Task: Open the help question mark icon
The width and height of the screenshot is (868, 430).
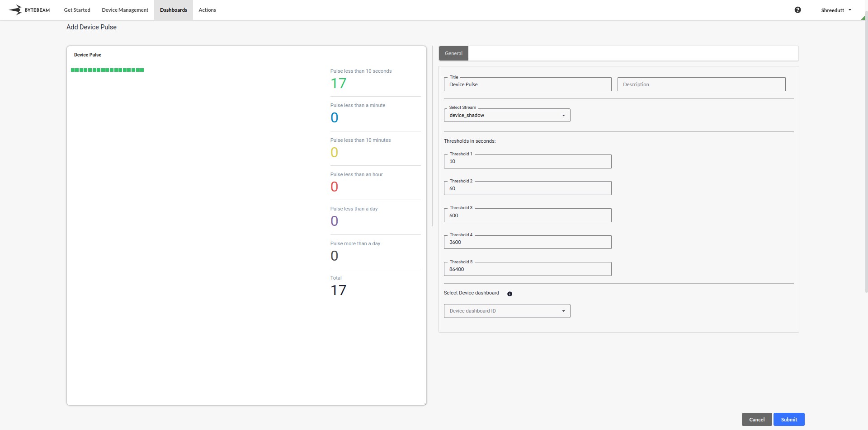Action: [797, 10]
